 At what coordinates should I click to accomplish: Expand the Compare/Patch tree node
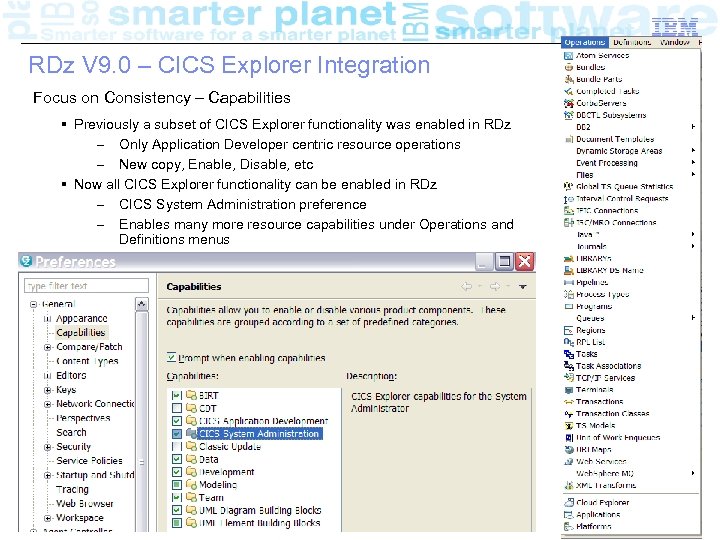(47, 347)
